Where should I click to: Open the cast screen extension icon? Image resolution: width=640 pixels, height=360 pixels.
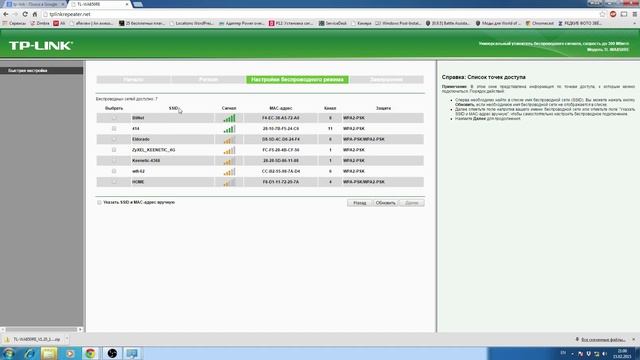(x=624, y=14)
